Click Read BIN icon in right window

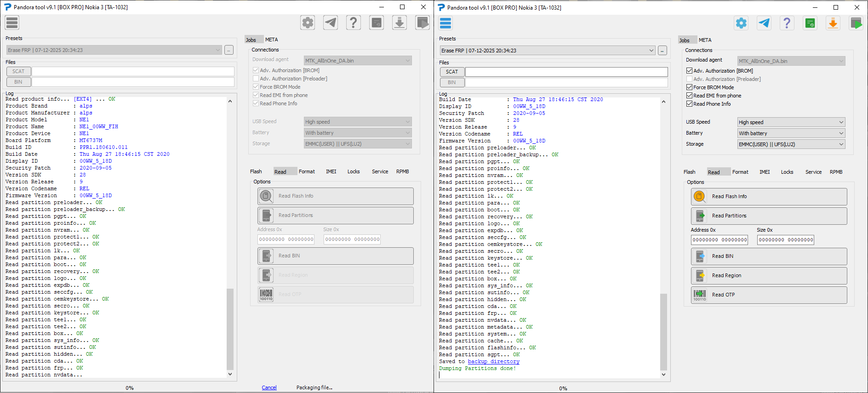(699, 256)
